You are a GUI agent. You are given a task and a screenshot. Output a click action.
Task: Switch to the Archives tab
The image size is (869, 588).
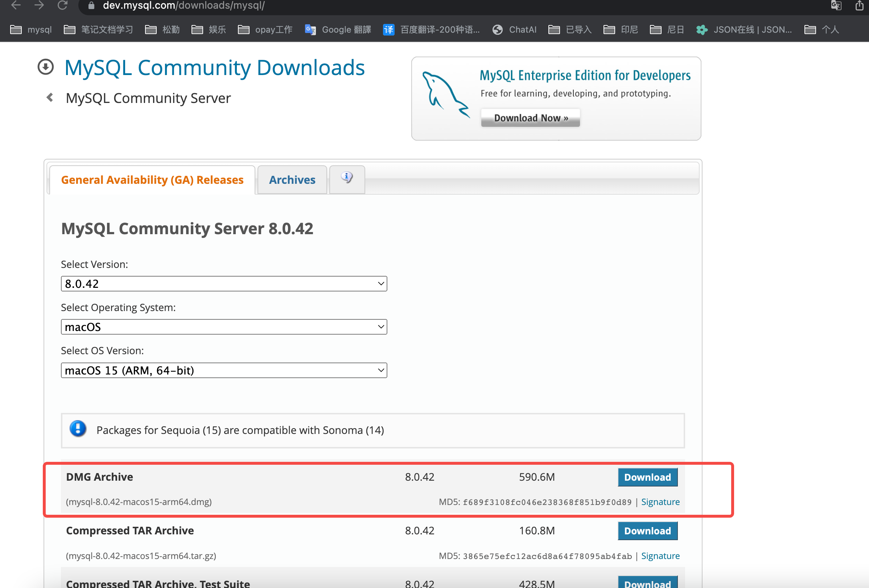click(x=292, y=180)
